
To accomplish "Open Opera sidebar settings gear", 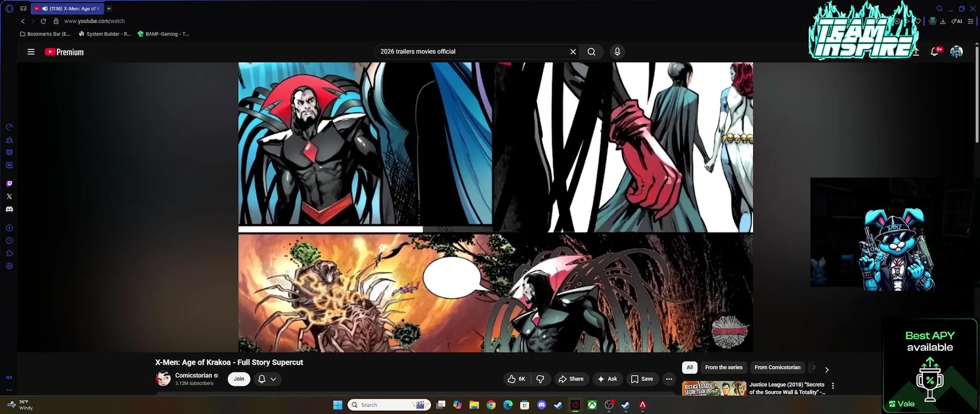I will [9, 266].
